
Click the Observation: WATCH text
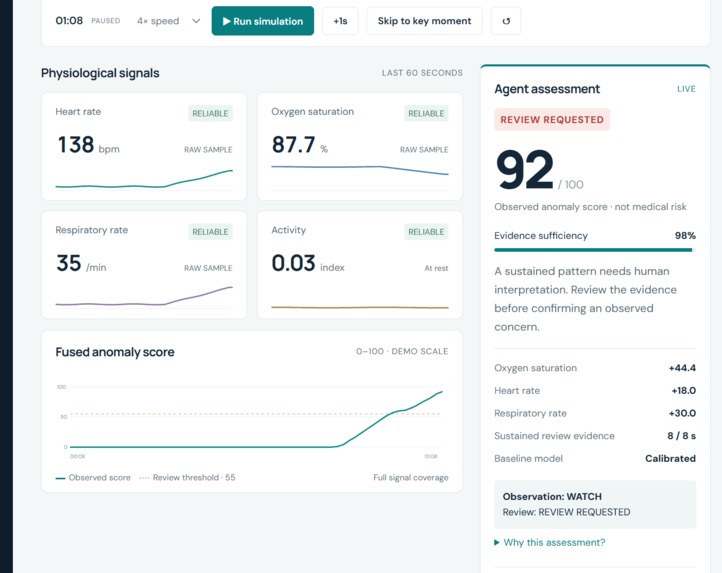click(x=552, y=497)
